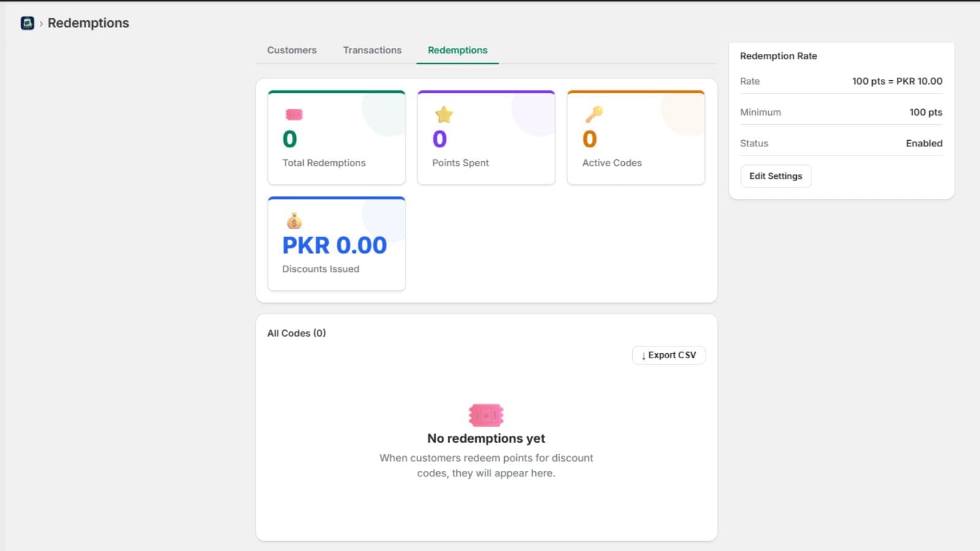The height and width of the screenshot is (551, 980).
Task: Click the rate value 100 pts = PKR 10.00
Action: pos(897,81)
